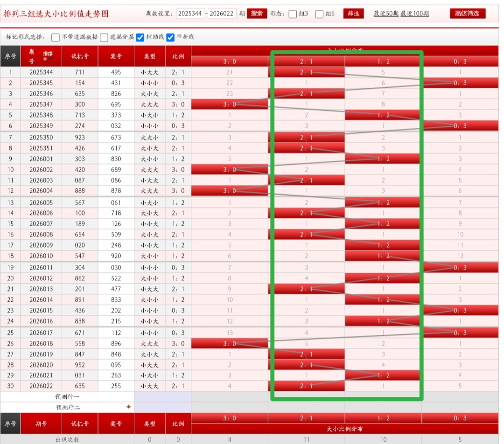Click the 筛选 filter button
The height and width of the screenshot is (444, 504).
354,14
